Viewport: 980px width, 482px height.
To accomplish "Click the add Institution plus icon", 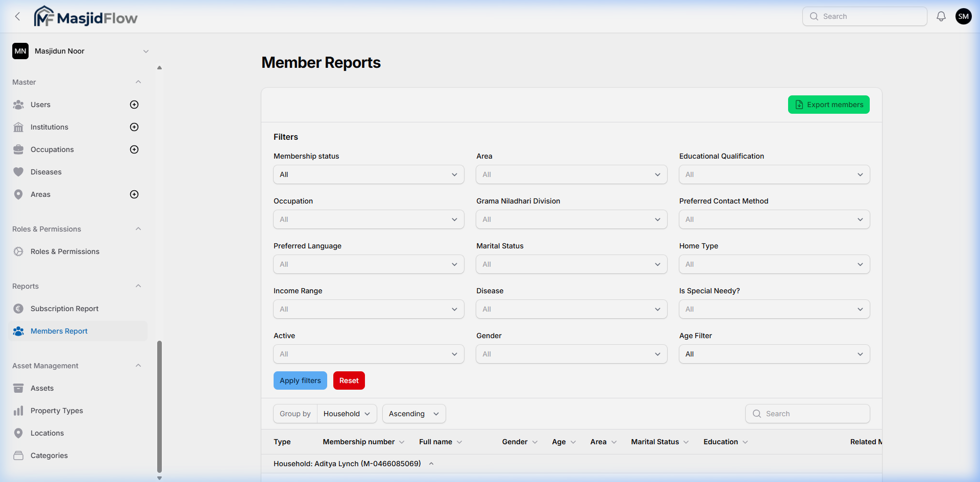I will click(134, 126).
